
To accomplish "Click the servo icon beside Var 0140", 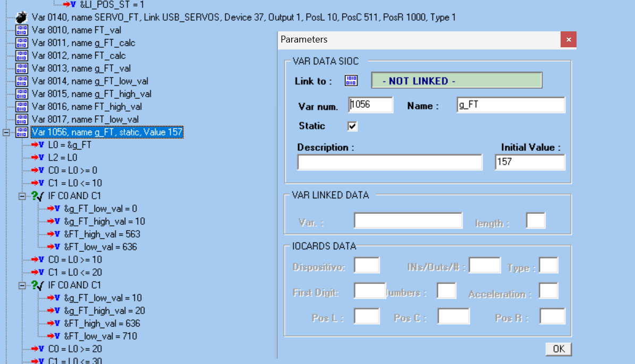I will click(x=22, y=18).
